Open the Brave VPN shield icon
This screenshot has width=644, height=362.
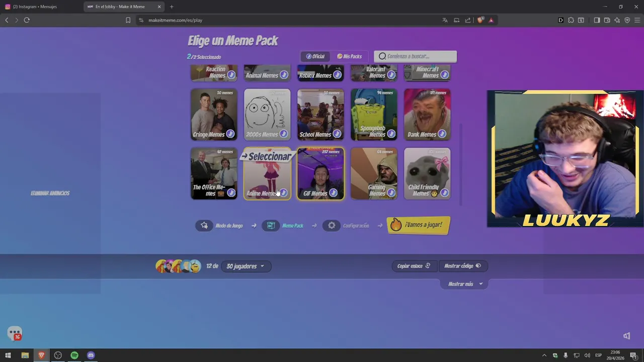[x=627, y=20]
